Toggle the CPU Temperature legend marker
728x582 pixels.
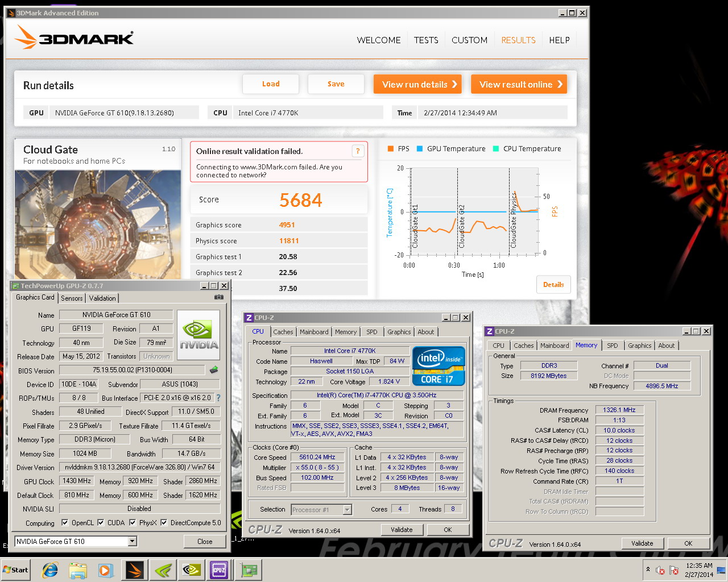pyautogui.click(x=496, y=149)
